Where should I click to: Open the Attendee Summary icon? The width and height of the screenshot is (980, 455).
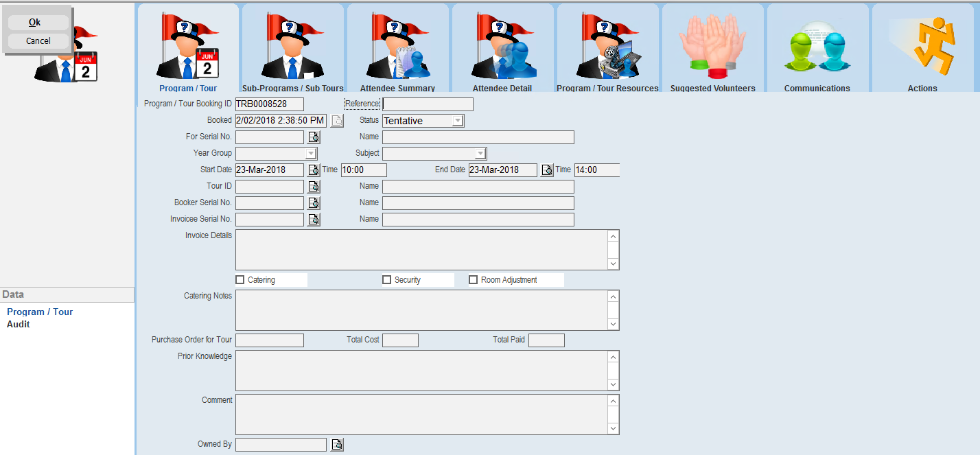(x=397, y=49)
